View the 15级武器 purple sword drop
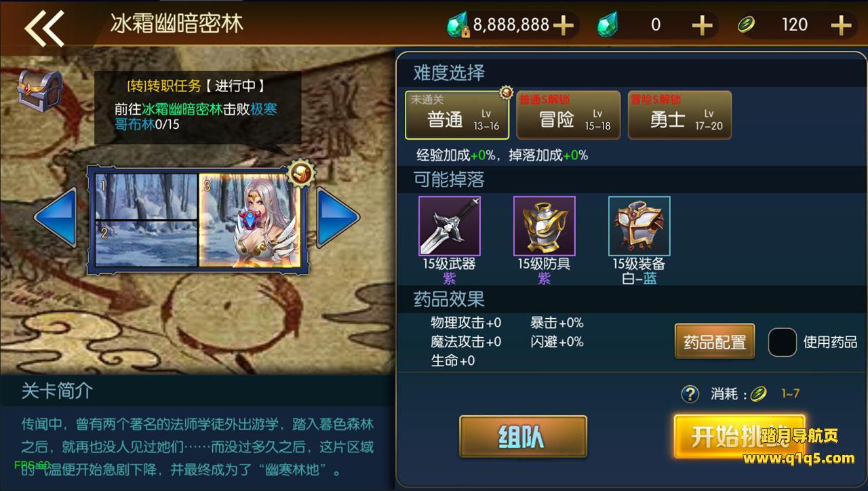Image resolution: width=868 pixels, height=491 pixels. click(x=450, y=226)
